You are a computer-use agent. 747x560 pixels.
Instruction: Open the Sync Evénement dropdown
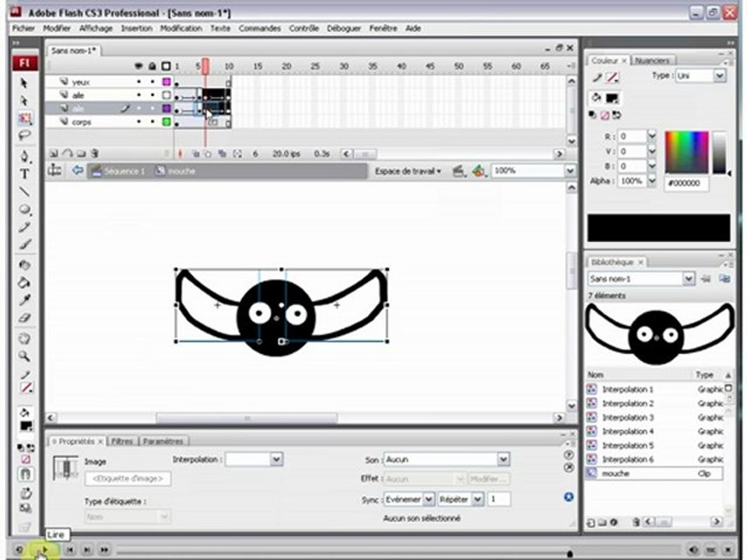click(x=428, y=499)
